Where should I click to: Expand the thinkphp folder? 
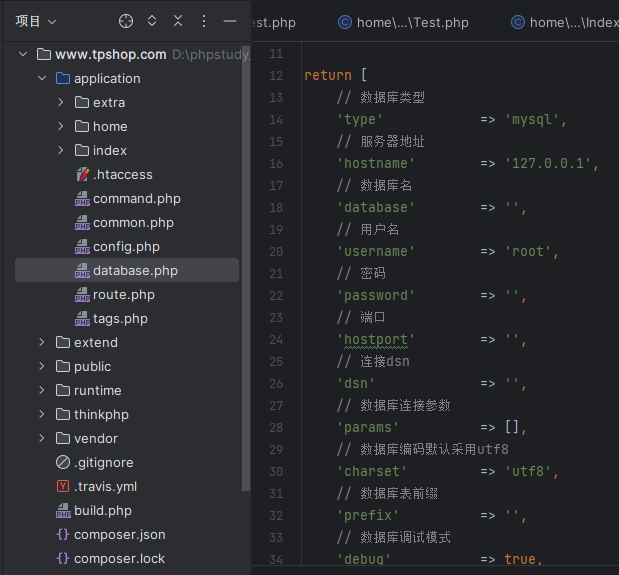coord(42,414)
